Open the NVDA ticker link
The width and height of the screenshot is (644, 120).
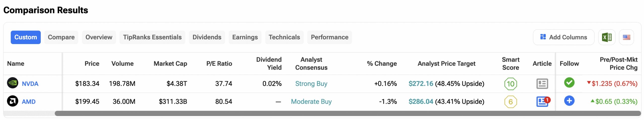[x=30, y=84]
